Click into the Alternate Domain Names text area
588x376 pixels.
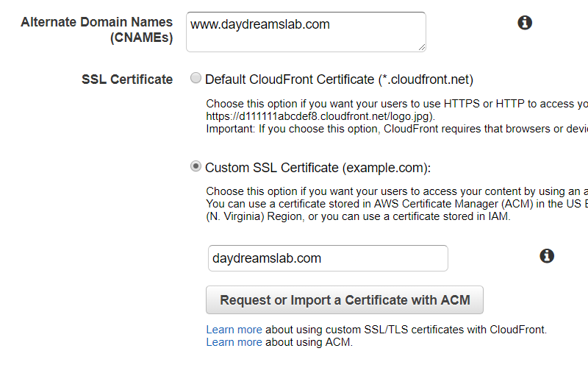(306, 32)
